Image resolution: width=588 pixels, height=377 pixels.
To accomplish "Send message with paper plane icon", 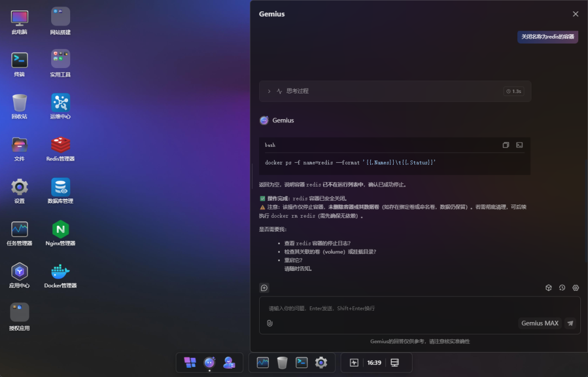I will pyautogui.click(x=571, y=323).
